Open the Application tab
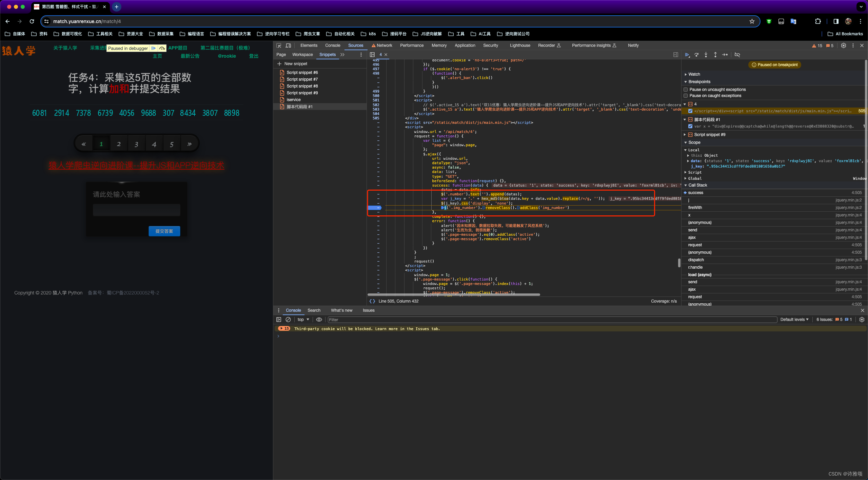The width and height of the screenshot is (868, 480). click(465, 45)
